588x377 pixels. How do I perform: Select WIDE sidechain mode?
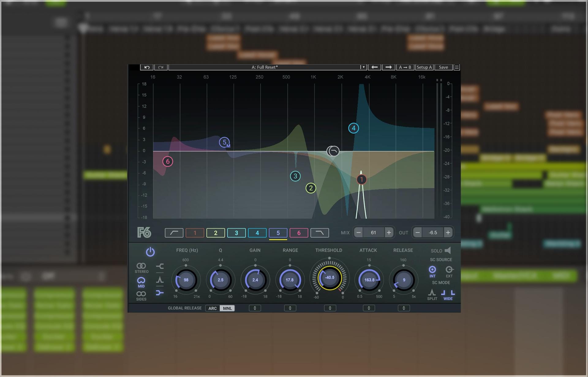448,295
